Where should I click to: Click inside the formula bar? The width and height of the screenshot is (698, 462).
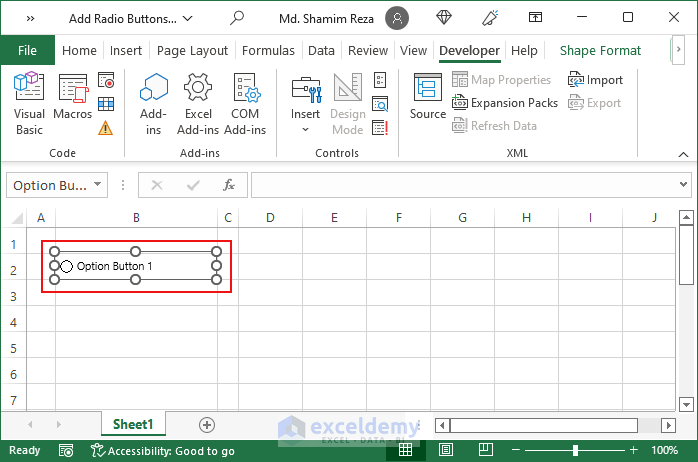pos(464,185)
